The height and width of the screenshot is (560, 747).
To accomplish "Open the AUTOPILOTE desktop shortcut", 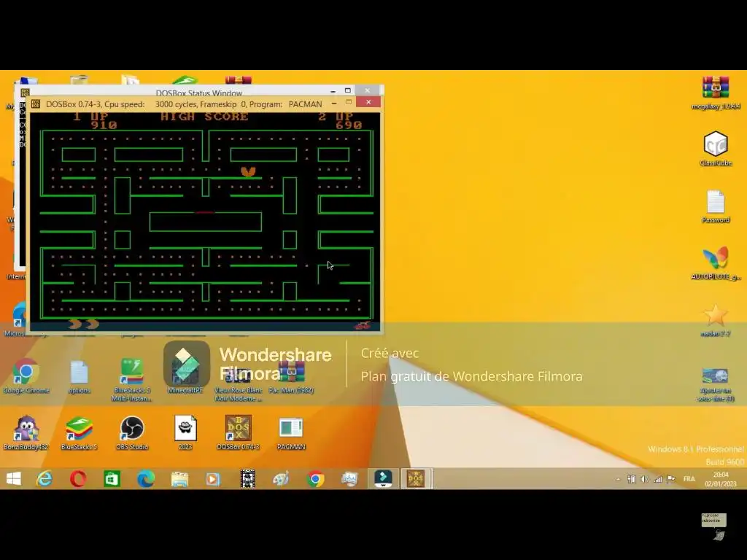I will coord(716,263).
